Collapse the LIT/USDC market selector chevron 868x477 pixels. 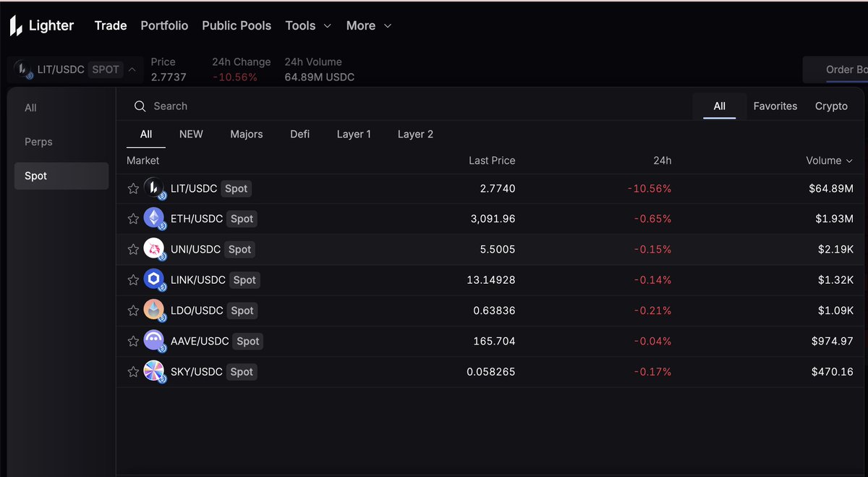(132, 69)
